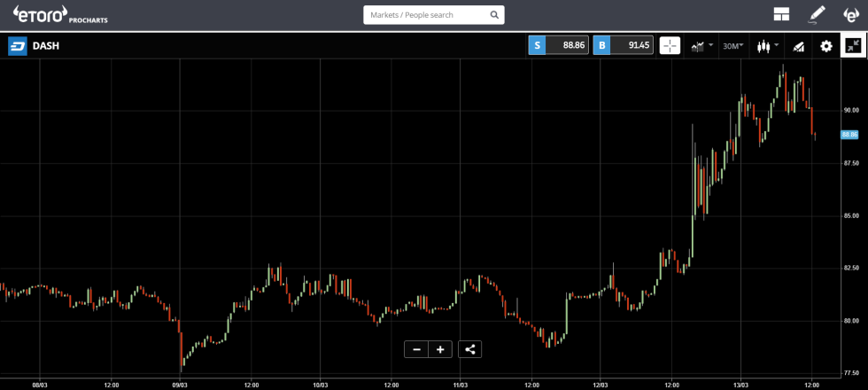The width and height of the screenshot is (868, 390).
Task: Click the DASH coin logo icon
Action: (18, 46)
